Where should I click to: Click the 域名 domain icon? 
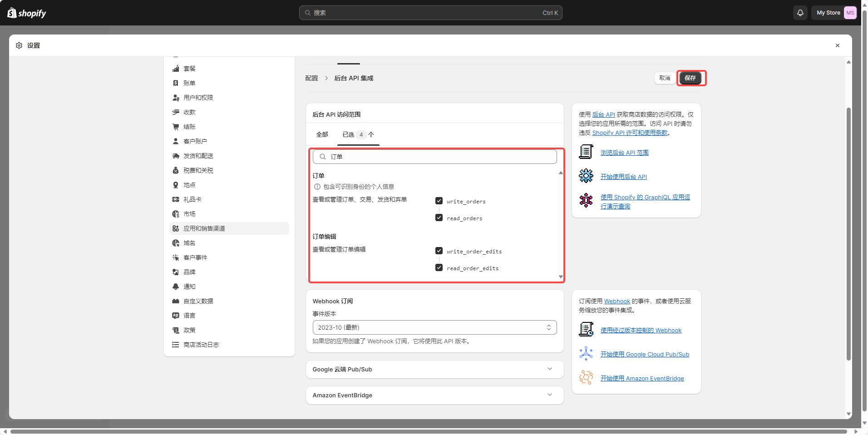coord(176,243)
